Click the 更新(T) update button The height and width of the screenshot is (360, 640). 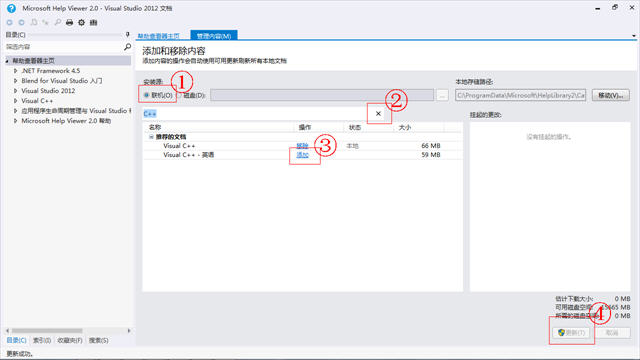[x=571, y=333]
